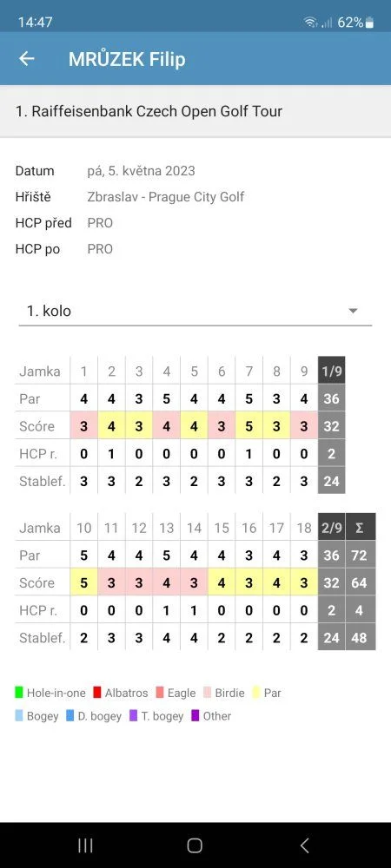Open Android recent apps button

pos(85,845)
